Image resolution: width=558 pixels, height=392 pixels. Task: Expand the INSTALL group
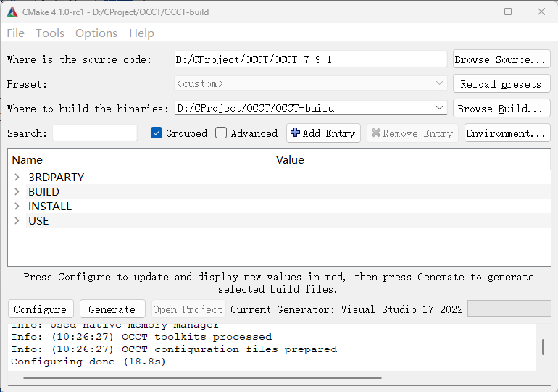tap(17, 206)
